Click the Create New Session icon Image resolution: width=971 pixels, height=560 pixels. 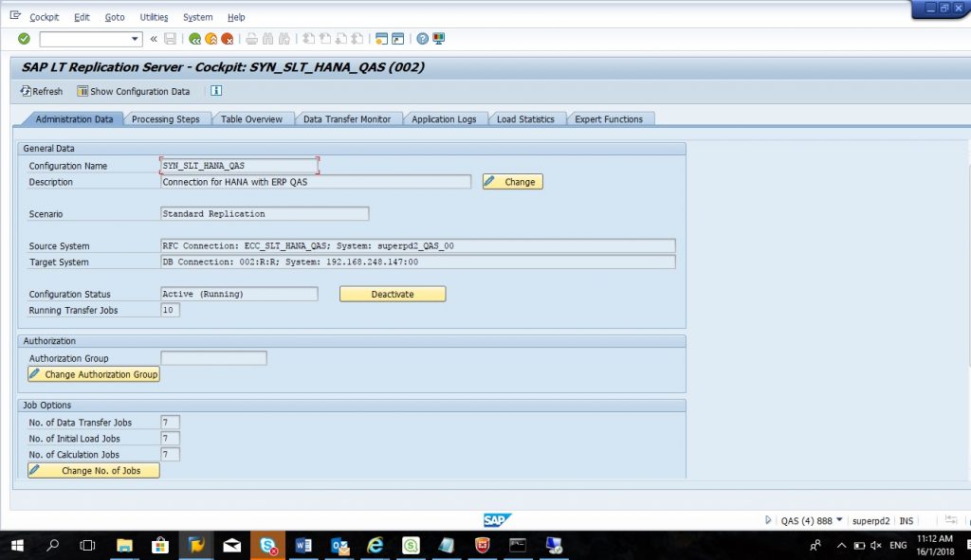381,39
